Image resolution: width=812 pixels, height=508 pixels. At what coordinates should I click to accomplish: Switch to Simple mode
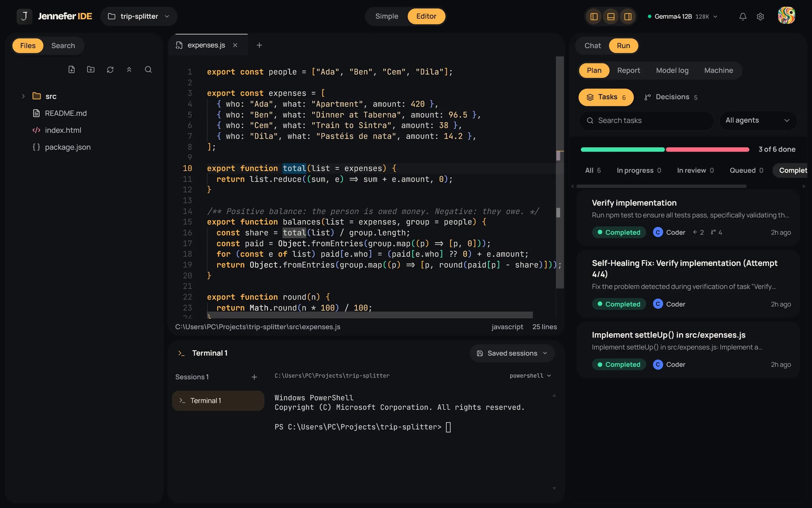387,16
